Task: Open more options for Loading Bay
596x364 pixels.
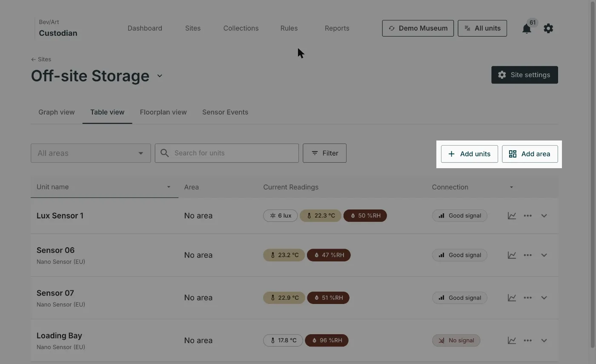Action: coord(528,341)
